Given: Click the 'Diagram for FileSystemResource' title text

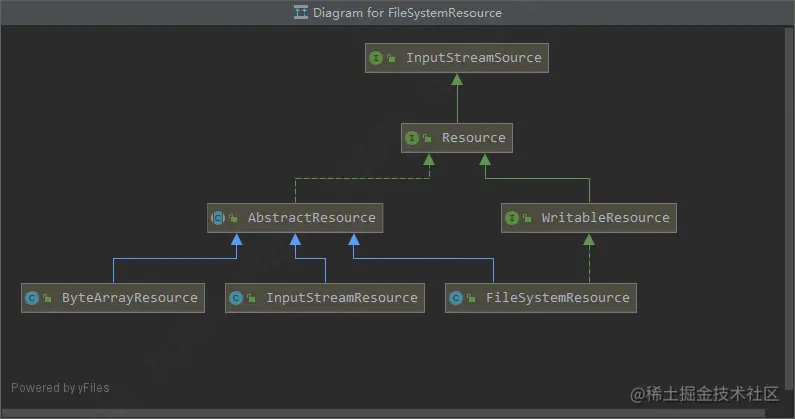Looking at the screenshot, I should coord(407,13).
